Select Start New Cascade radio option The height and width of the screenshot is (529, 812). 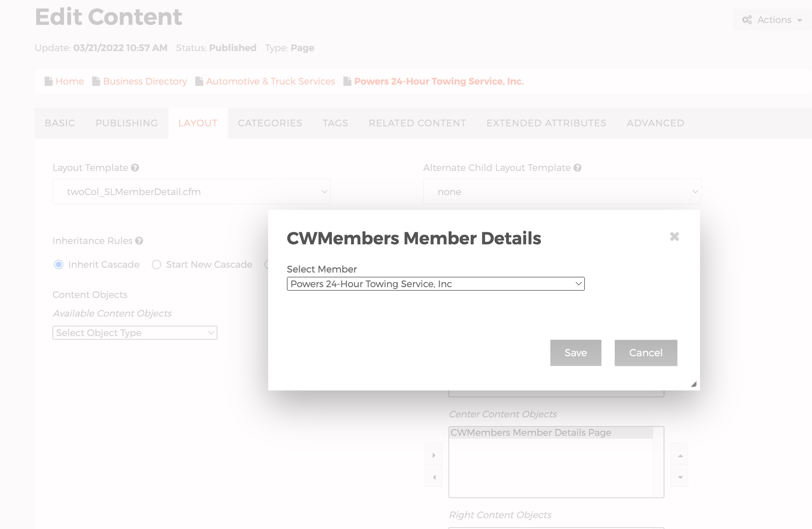click(156, 264)
